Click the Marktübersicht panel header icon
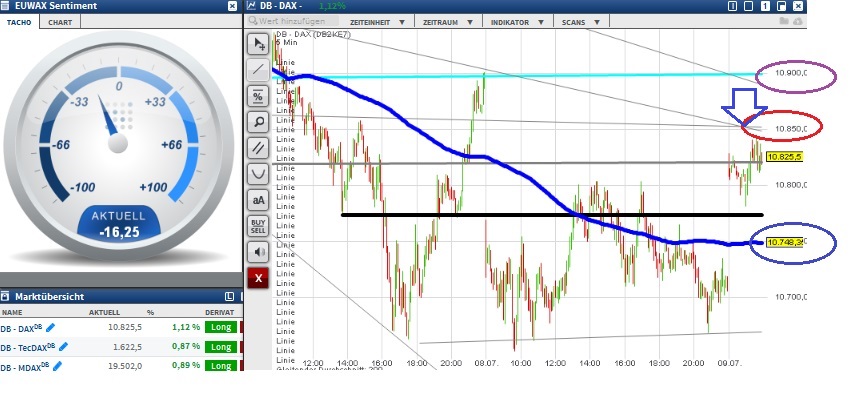 (x=5, y=296)
